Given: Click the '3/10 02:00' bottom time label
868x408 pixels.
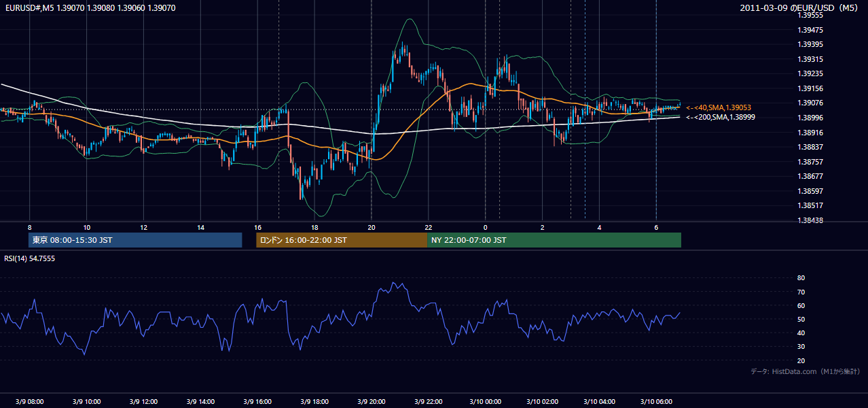Looking at the screenshot, I should tap(542, 401).
